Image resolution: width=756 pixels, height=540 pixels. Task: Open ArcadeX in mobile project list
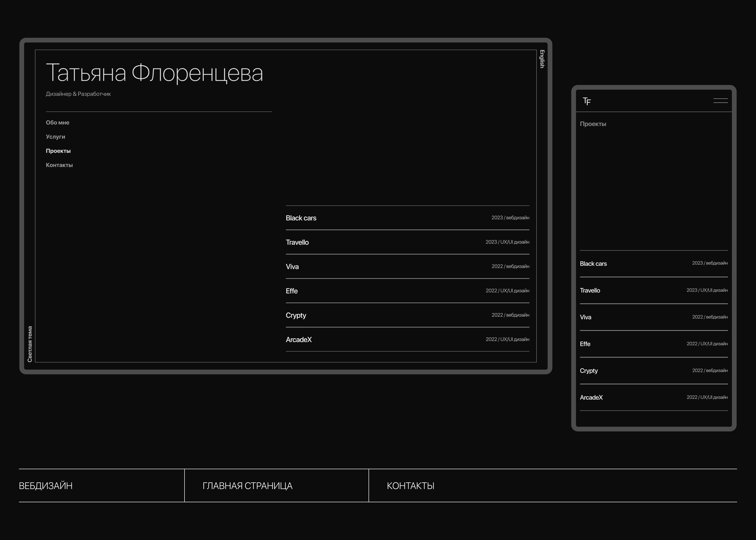click(x=591, y=397)
